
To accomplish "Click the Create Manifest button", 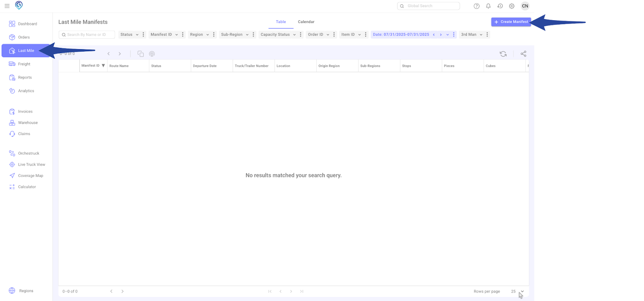I will pyautogui.click(x=511, y=22).
